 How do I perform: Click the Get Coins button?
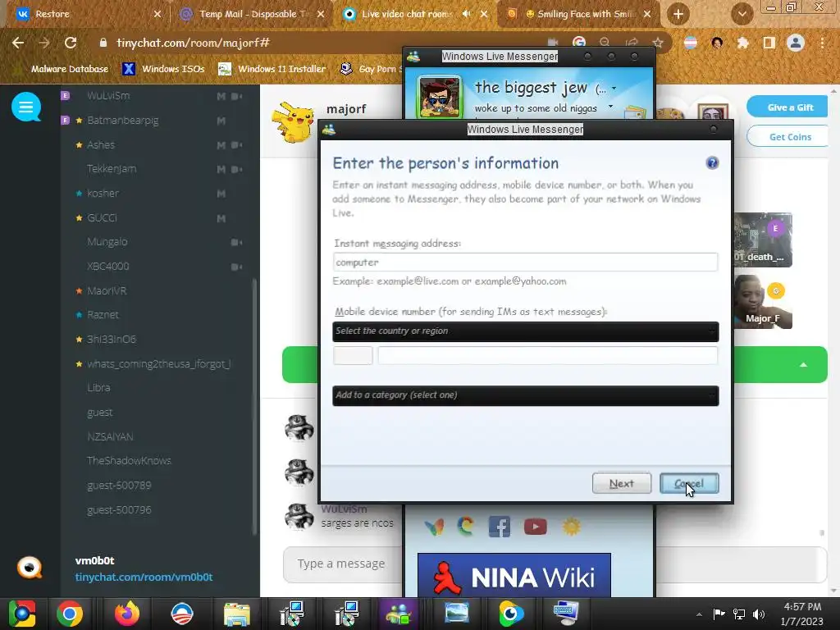787,137
